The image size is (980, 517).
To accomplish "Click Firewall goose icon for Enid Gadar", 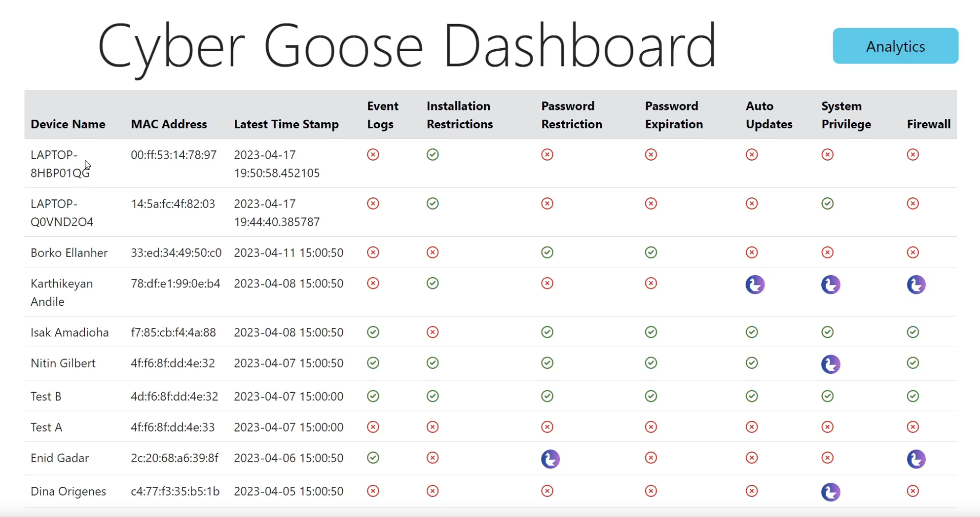I will pos(917,459).
